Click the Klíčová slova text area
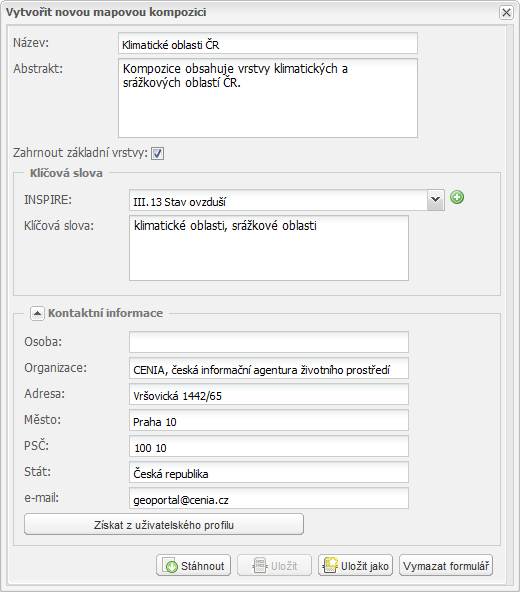Viewport: 520px width, 592px height. pos(269,248)
